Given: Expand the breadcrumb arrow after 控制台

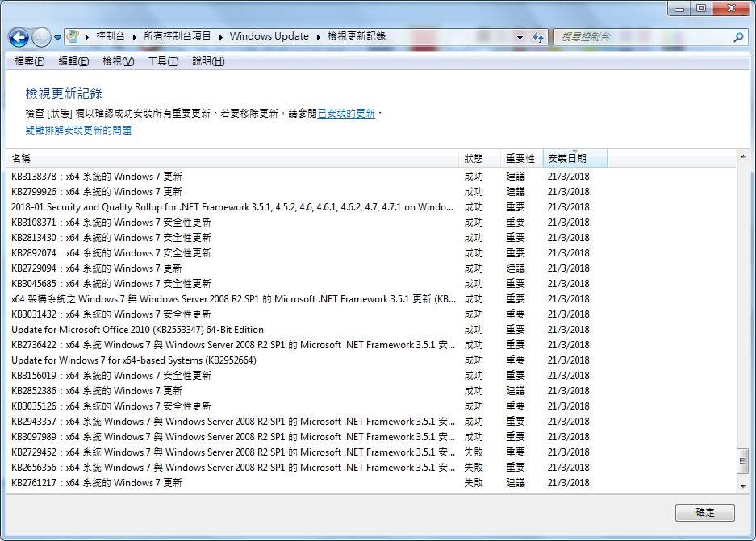Looking at the screenshot, I should click(134, 36).
